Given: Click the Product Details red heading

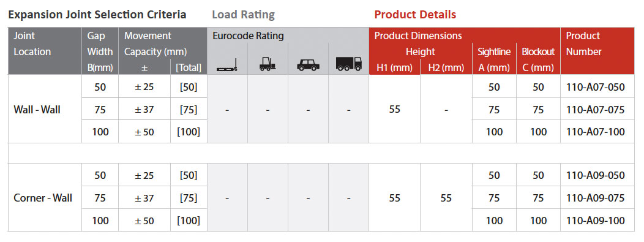Looking at the screenshot, I should [415, 15].
